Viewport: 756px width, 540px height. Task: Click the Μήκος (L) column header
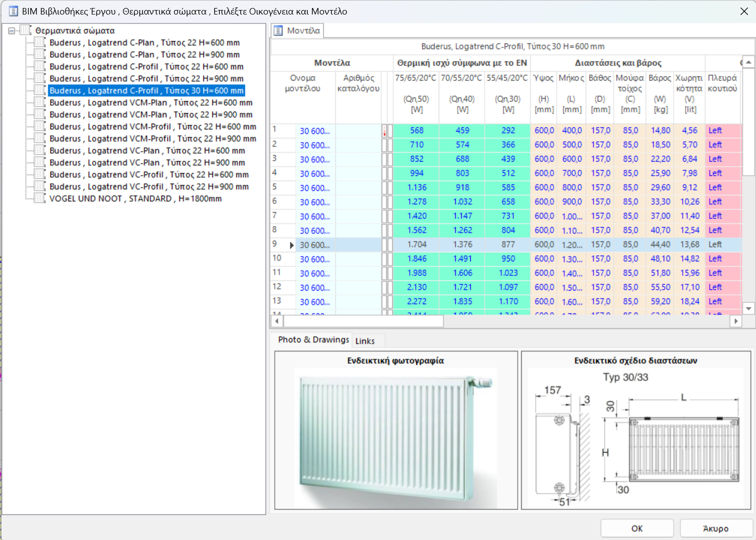tap(572, 97)
